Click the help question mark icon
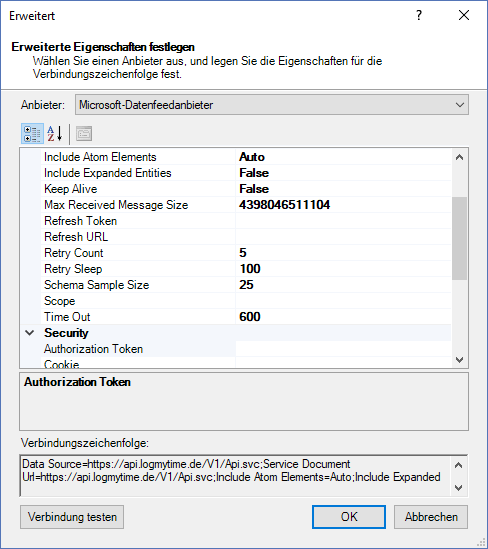The image size is (488, 549). pyautogui.click(x=419, y=15)
